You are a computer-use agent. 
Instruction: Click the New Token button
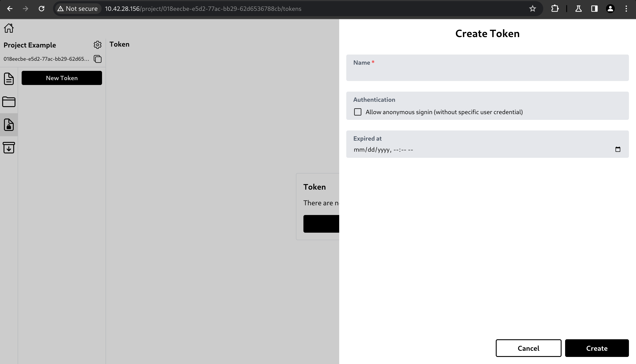coord(62,78)
